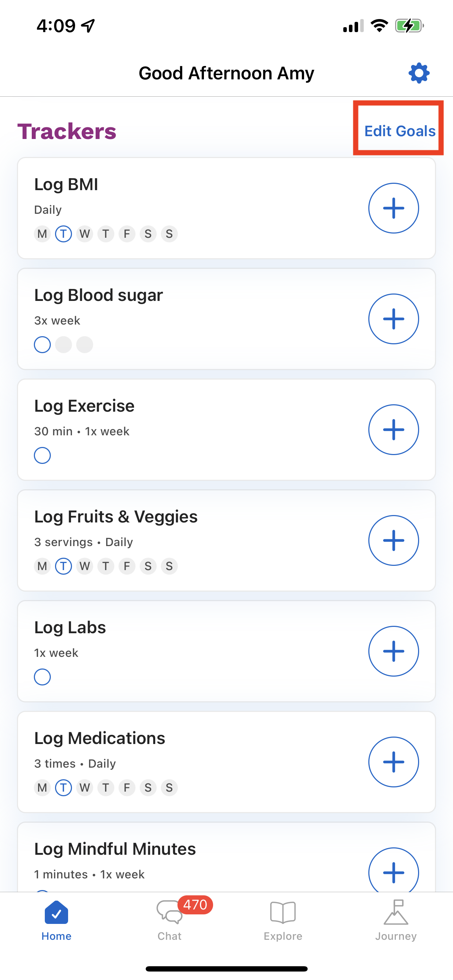
Task: Tap the plus icon for Log Exercise
Action: [x=393, y=430]
